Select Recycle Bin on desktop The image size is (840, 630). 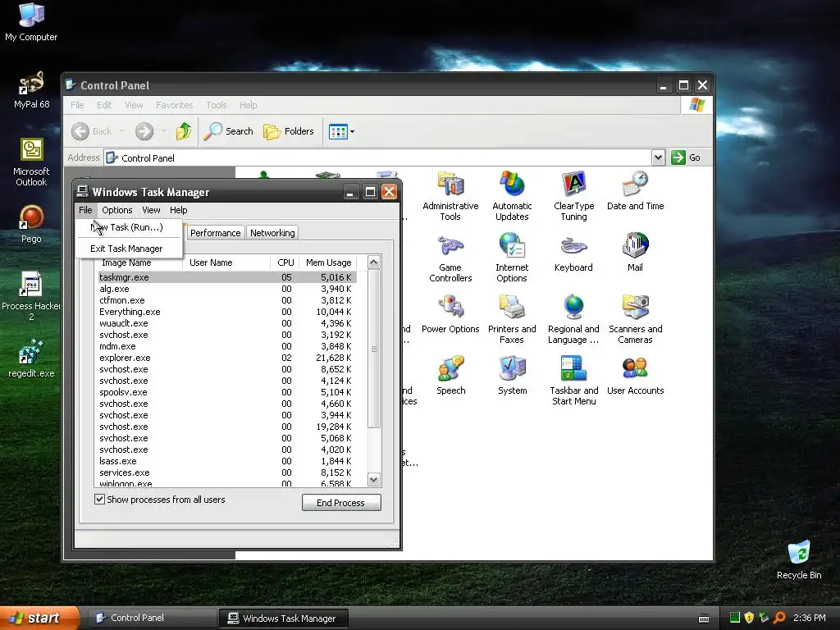point(799,560)
